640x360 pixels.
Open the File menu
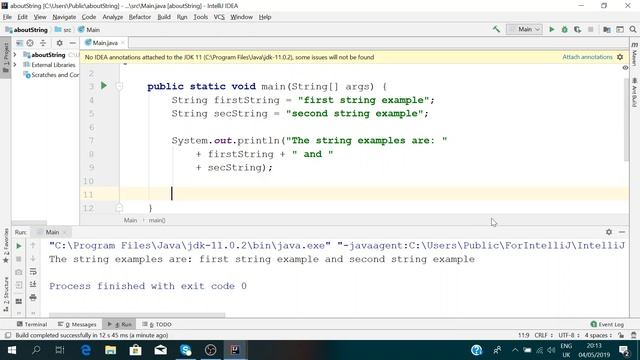pyautogui.click(x=7, y=17)
